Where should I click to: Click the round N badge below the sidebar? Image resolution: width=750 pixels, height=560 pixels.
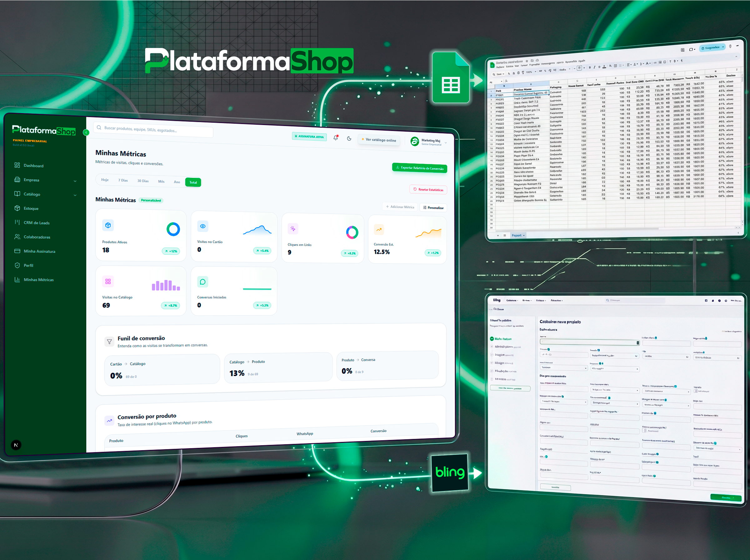coord(16,445)
